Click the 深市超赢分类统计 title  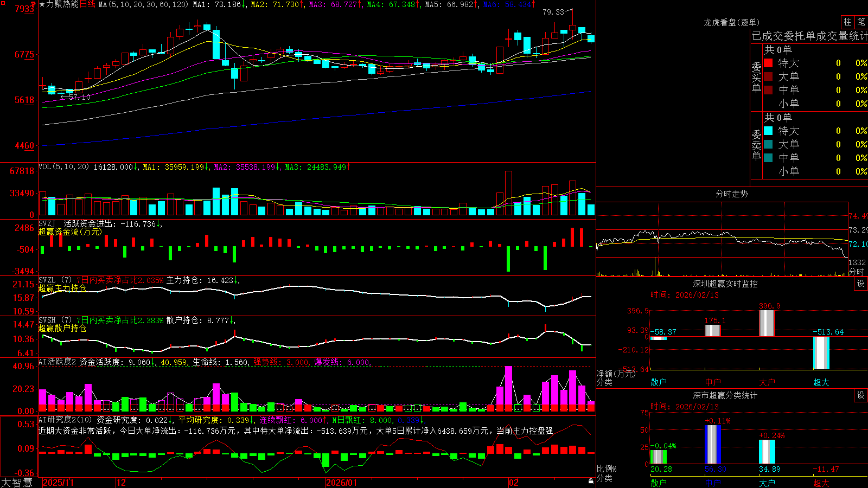click(725, 395)
